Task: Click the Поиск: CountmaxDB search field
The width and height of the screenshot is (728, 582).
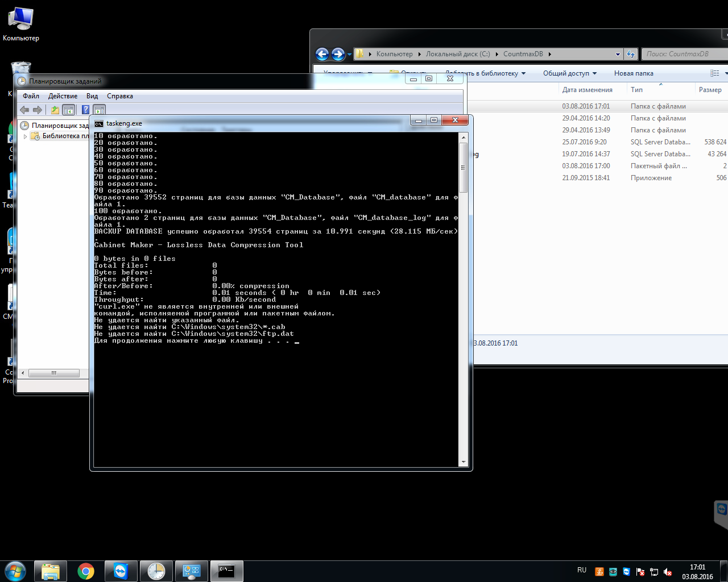Action: point(685,54)
